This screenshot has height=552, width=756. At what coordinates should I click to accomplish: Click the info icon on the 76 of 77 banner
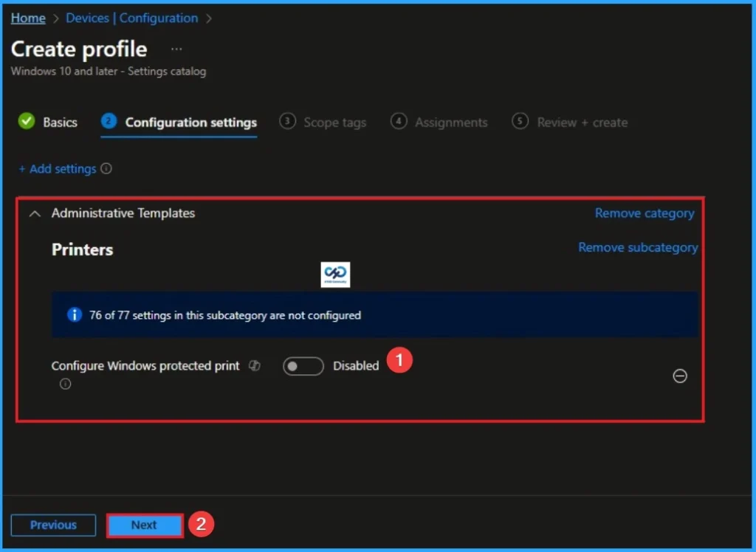click(74, 314)
